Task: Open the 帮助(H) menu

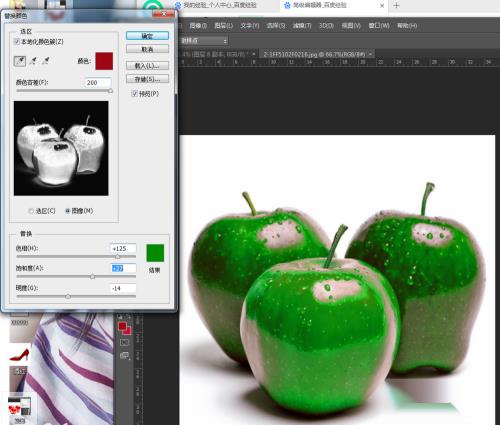Action: click(x=407, y=26)
